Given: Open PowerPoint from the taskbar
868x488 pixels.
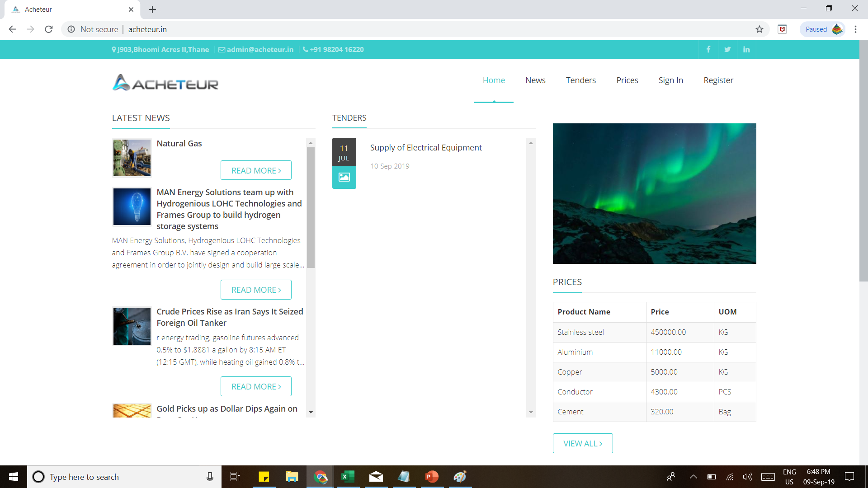Looking at the screenshot, I should (x=432, y=477).
